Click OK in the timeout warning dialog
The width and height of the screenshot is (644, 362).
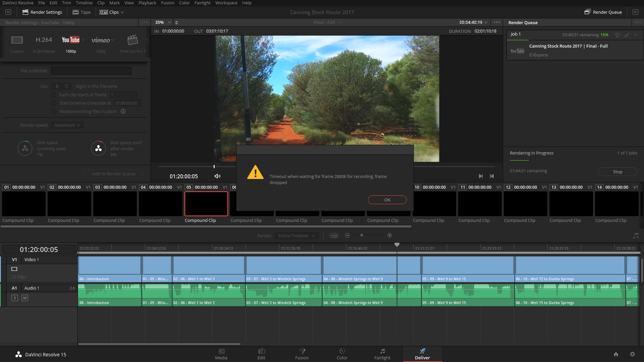387,200
